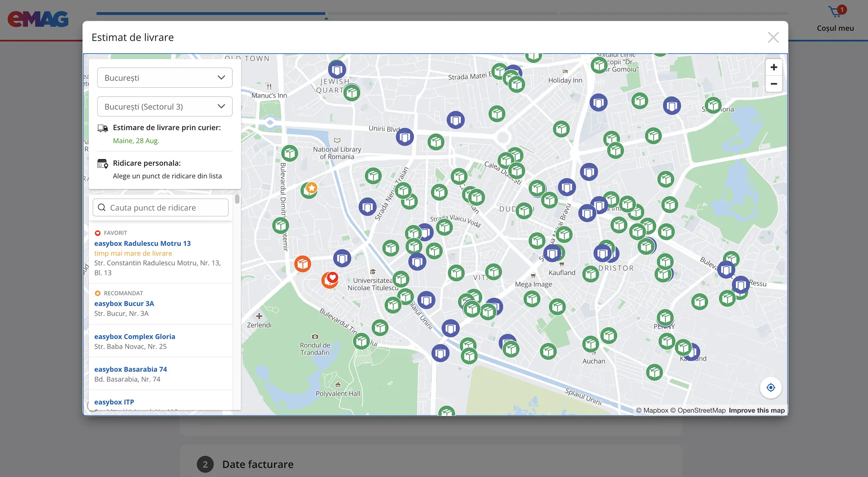Click the FAVORIT badge label
The width and height of the screenshot is (868, 477).
pos(115,233)
